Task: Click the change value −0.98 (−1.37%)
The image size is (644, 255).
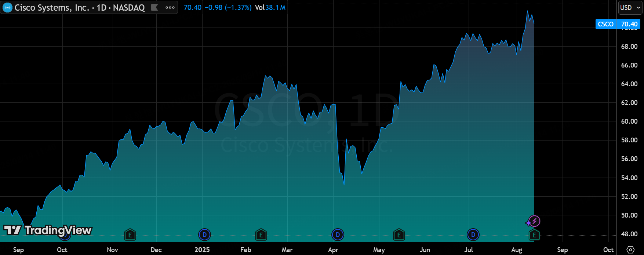Action: click(x=228, y=8)
